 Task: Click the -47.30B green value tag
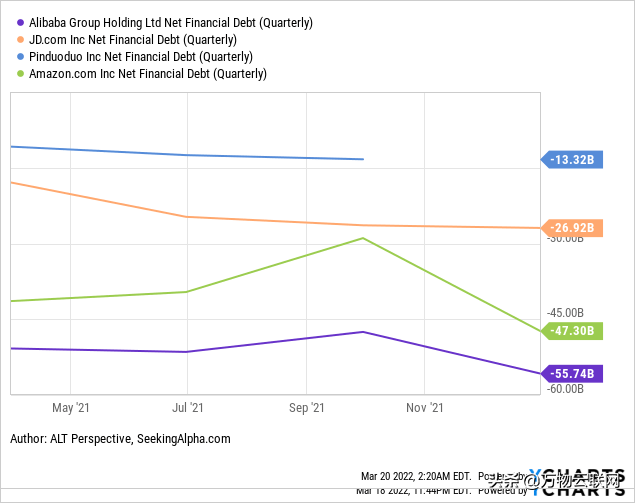click(x=572, y=331)
